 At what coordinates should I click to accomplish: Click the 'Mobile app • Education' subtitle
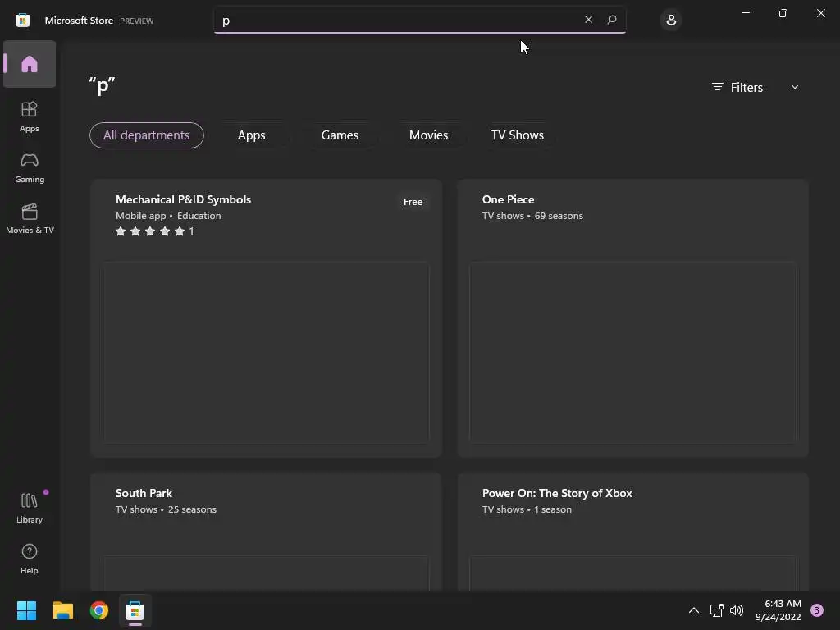click(x=168, y=216)
